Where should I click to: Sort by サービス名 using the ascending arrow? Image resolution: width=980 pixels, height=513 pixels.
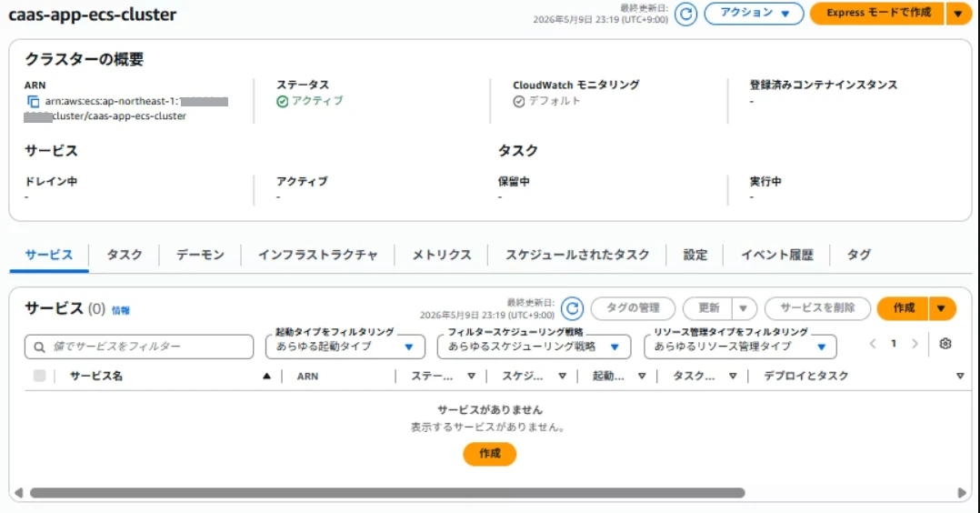point(267,376)
